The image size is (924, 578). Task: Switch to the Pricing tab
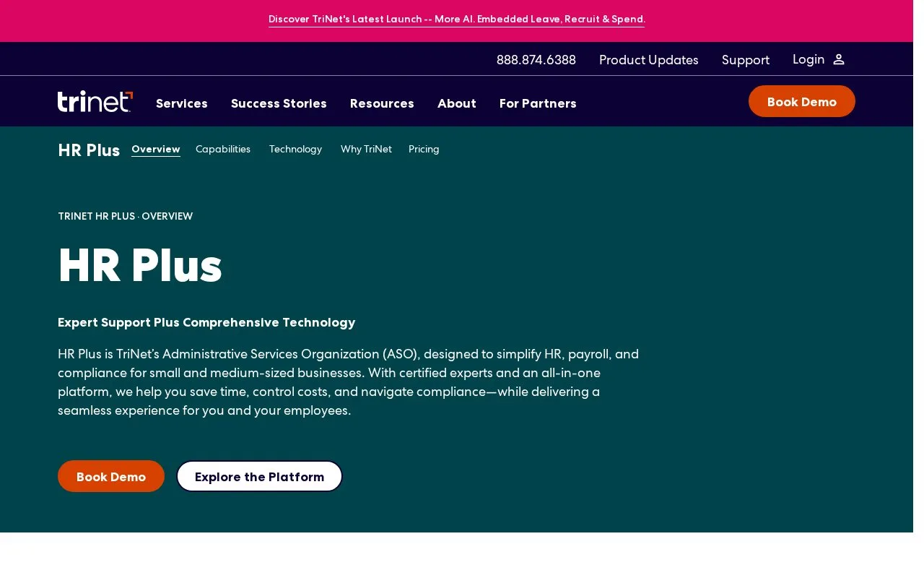[x=424, y=149]
